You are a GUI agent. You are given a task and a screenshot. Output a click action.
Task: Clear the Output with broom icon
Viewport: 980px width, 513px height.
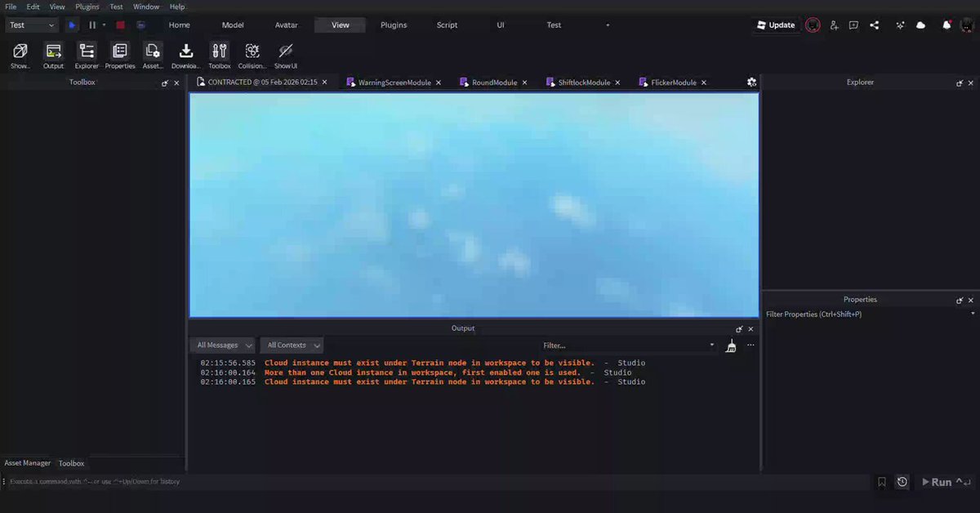tap(731, 346)
